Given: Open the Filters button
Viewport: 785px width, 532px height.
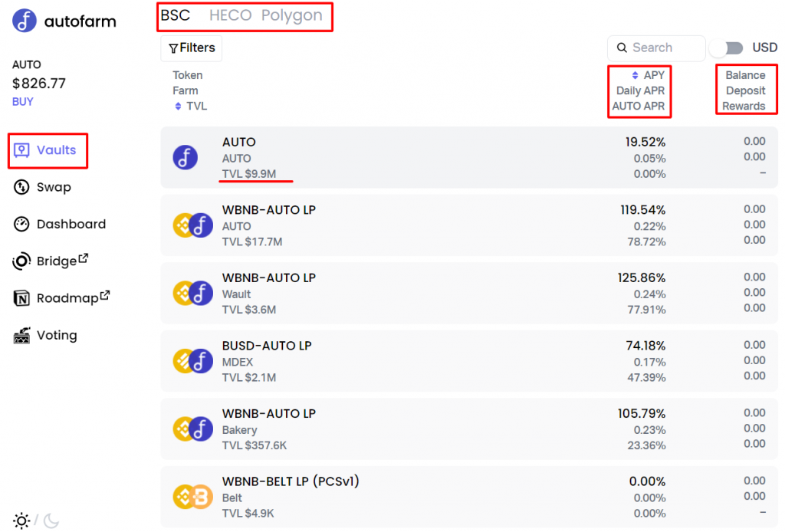Looking at the screenshot, I should (191, 48).
